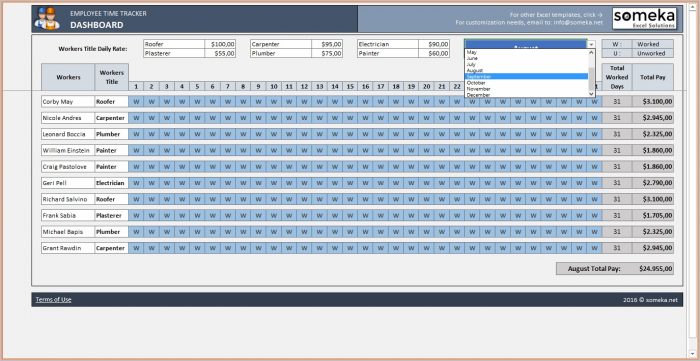The image size is (700, 361).
Task: Click the Workers column header
Action: (x=68, y=77)
